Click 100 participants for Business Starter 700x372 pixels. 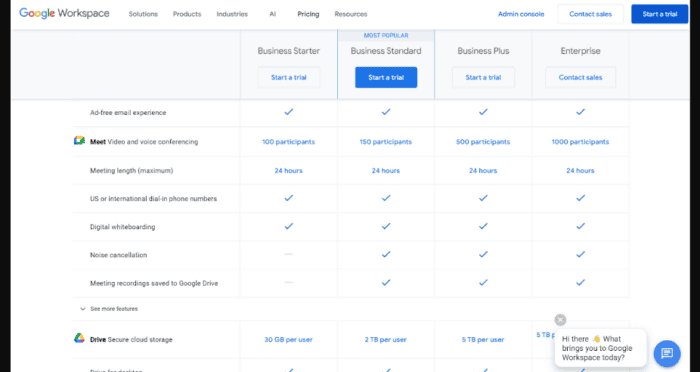[x=289, y=142]
